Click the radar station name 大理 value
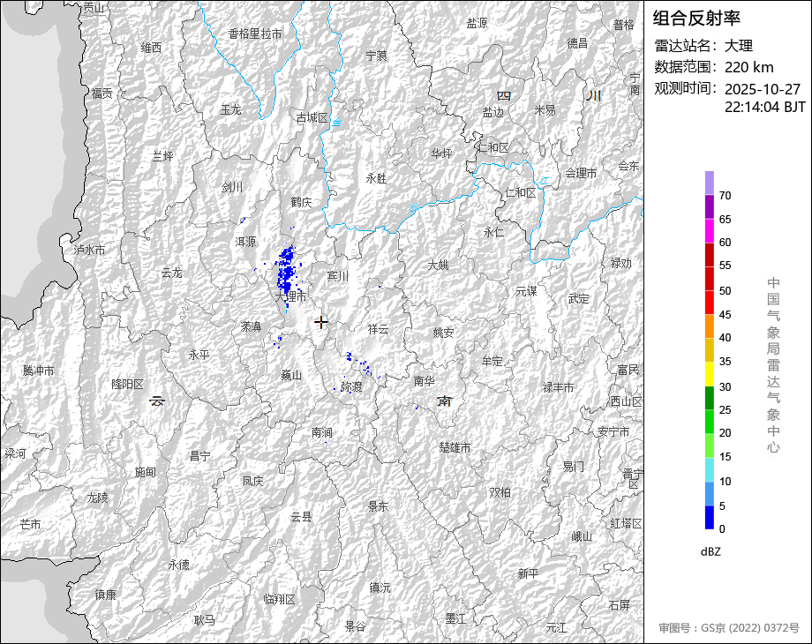The image size is (812, 644). coord(739,46)
